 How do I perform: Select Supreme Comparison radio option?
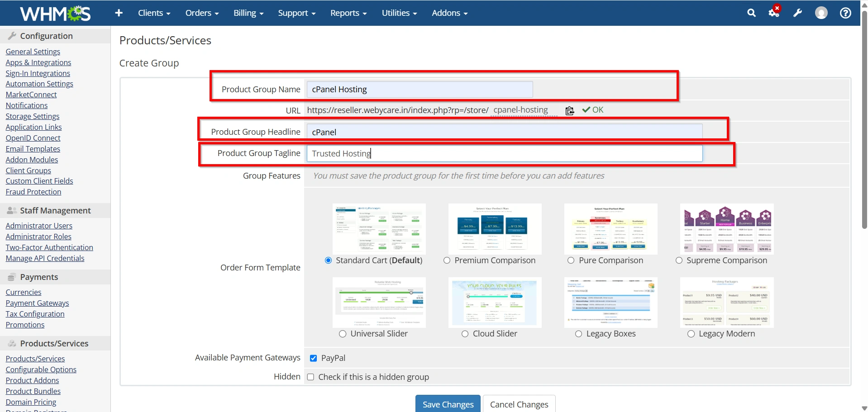pos(679,260)
